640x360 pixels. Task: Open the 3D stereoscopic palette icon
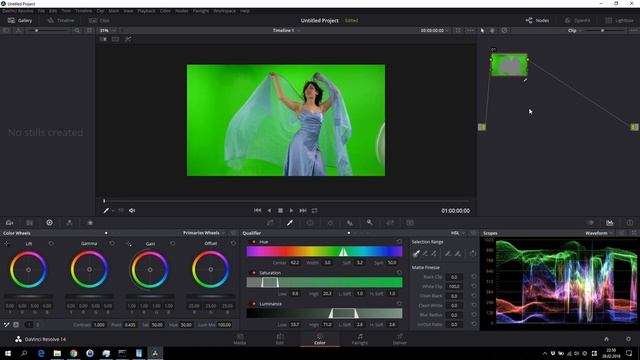410,223
